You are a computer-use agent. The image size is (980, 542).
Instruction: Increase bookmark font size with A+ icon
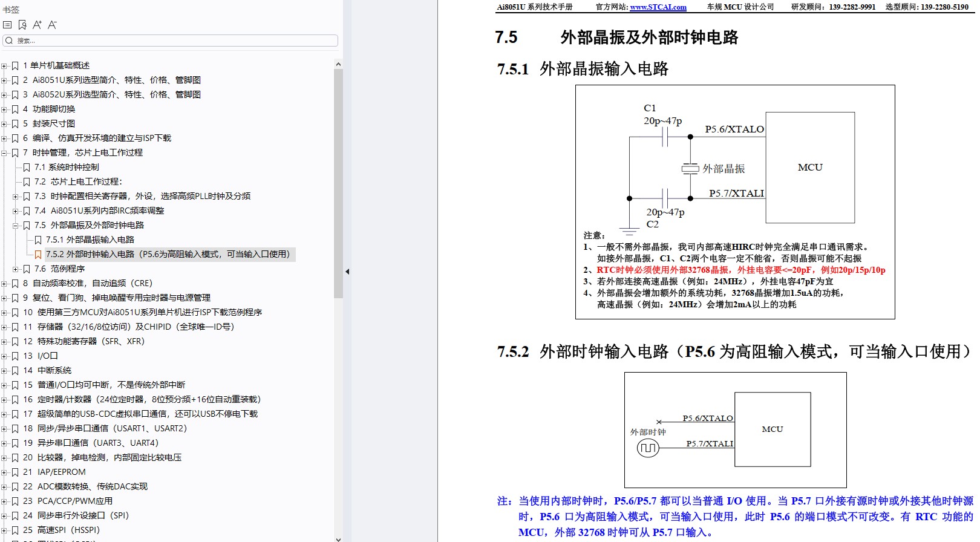pos(37,25)
